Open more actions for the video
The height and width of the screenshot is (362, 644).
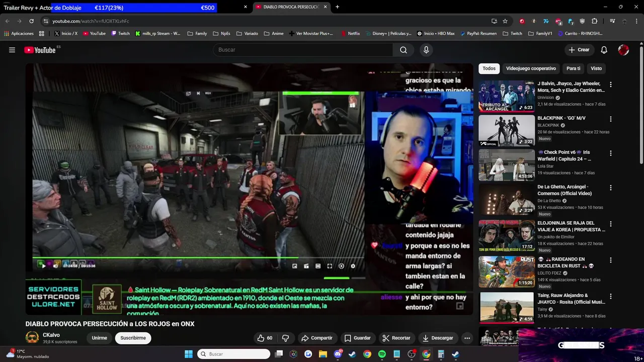(467, 338)
